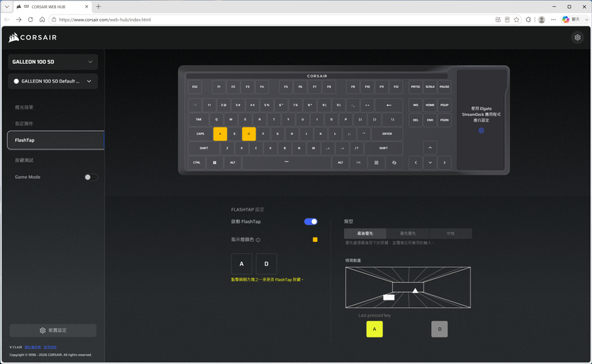Viewport: 592px width, 364px height.
Task: Go to the browser home page icon
Action: 42,20
